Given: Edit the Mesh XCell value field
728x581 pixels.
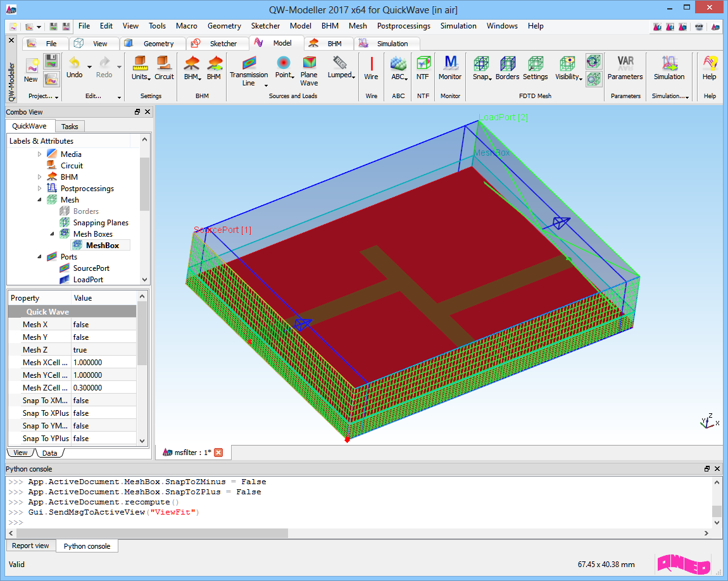Looking at the screenshot, I should (104, 363).
